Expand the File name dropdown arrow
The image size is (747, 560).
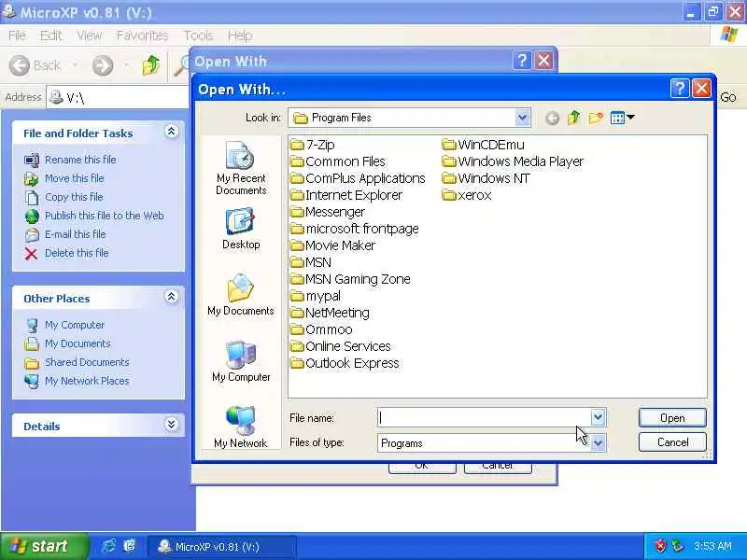pyautogui.click(x=598, y=417)
